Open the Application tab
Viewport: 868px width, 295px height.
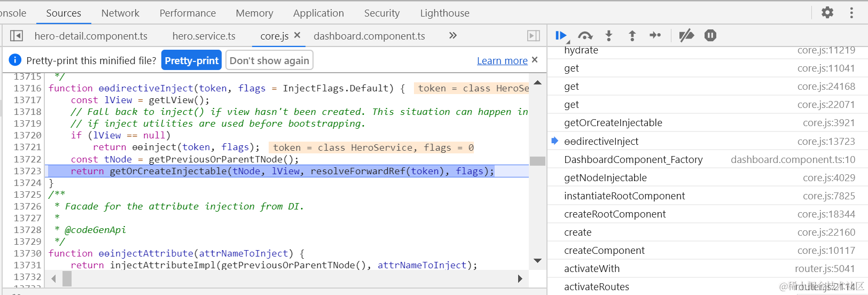(318, 13)
